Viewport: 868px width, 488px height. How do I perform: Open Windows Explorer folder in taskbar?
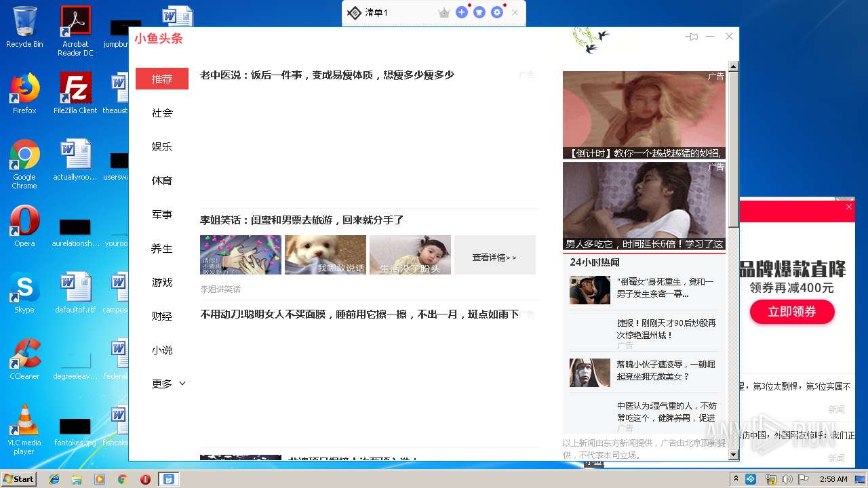(77, 479)
